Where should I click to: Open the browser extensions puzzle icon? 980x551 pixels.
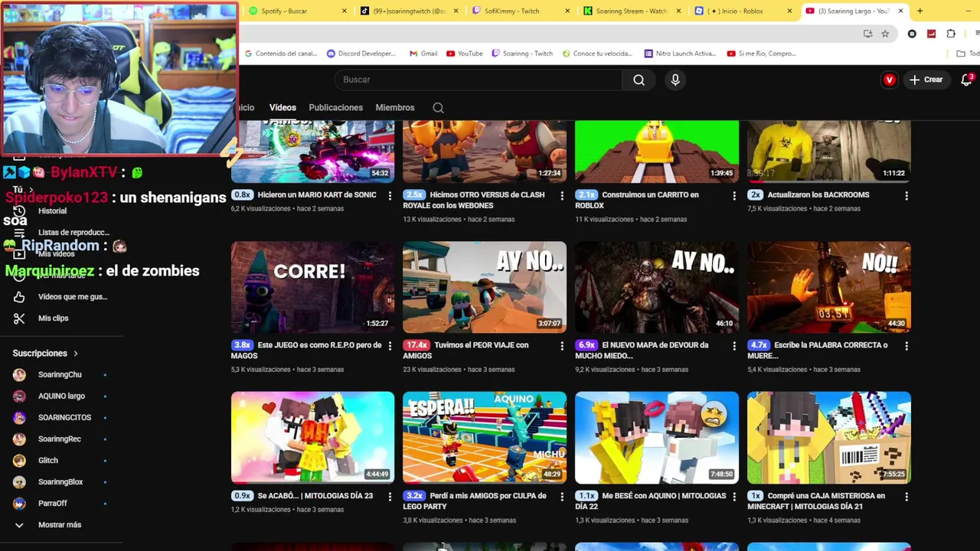point(951,34)
